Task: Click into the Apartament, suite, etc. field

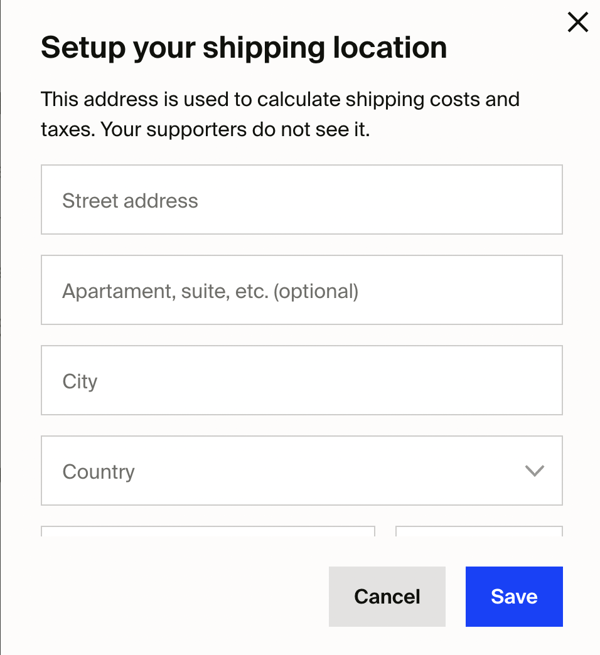Action: [x=302, y=290]
